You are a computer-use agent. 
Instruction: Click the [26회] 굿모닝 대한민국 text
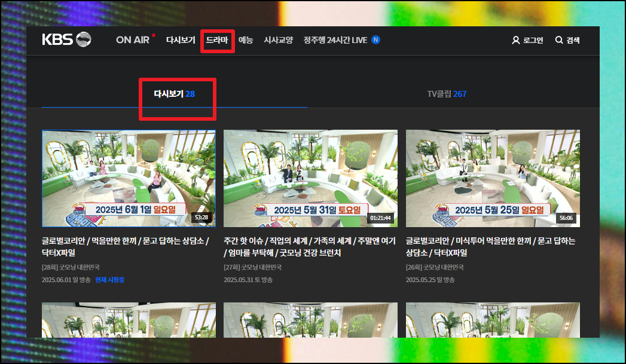[435, 267]
